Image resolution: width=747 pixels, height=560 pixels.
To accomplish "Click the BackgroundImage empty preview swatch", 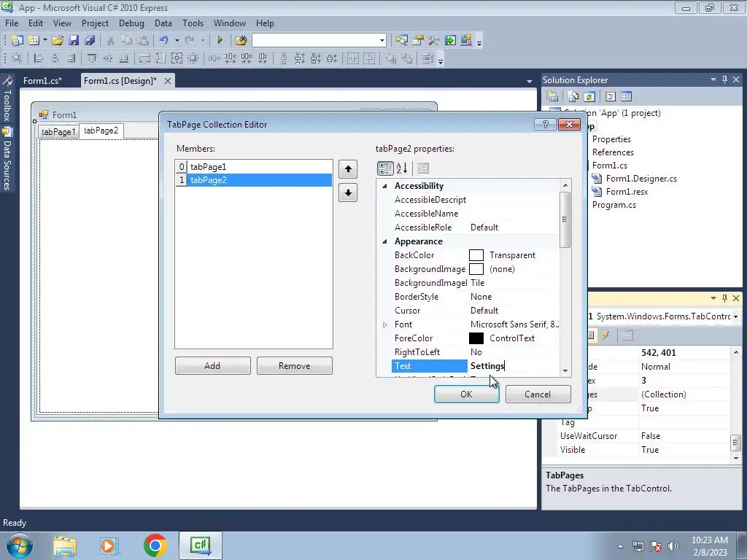I will tap(476, 269).
